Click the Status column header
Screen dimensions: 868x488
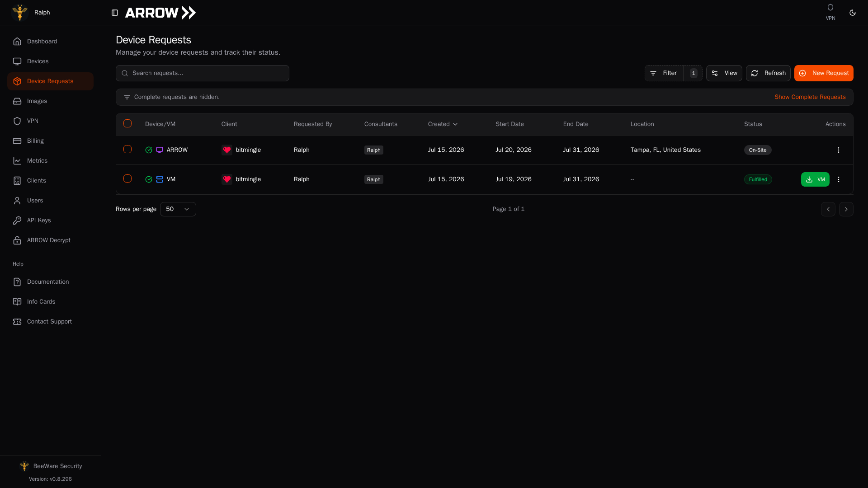[753, 124]
